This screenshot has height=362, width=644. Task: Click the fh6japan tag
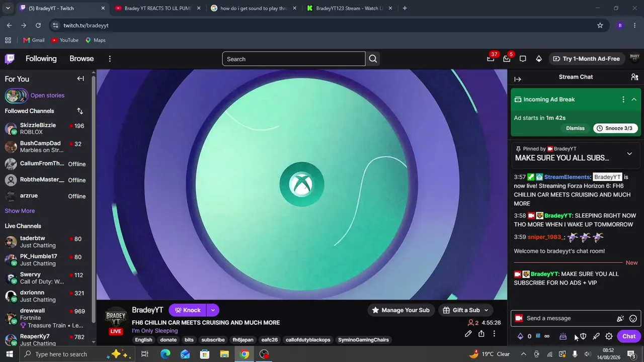[243, 340]
